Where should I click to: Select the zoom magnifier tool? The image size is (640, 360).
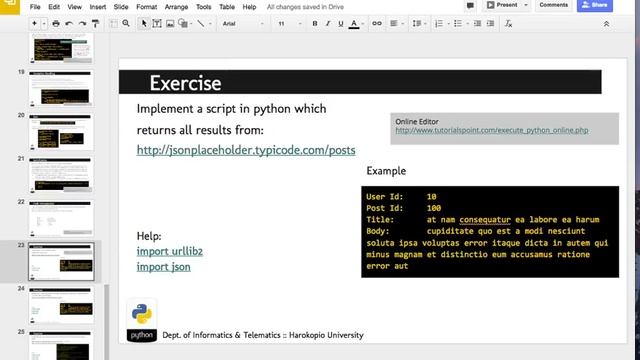pos(126,24)
